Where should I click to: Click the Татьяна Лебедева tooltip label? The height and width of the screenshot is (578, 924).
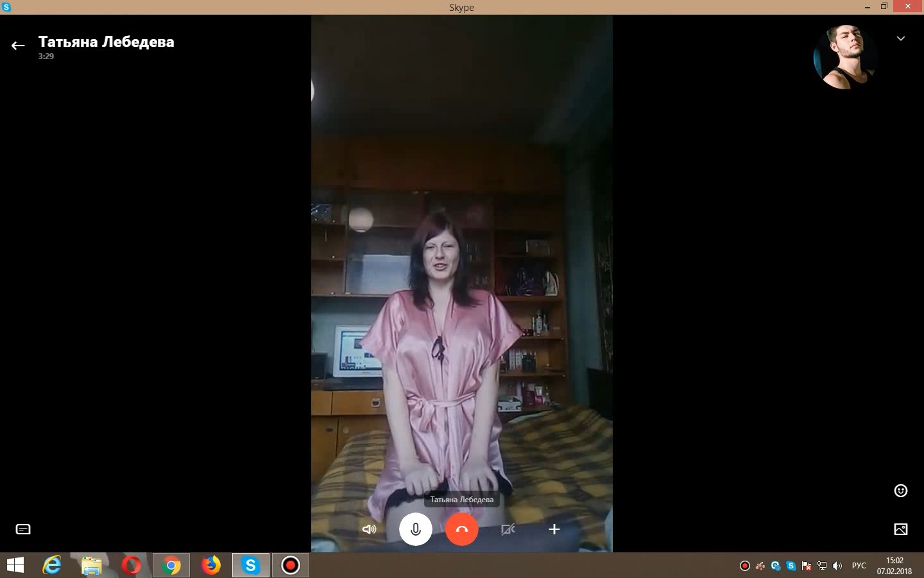[x=462, y=500]
